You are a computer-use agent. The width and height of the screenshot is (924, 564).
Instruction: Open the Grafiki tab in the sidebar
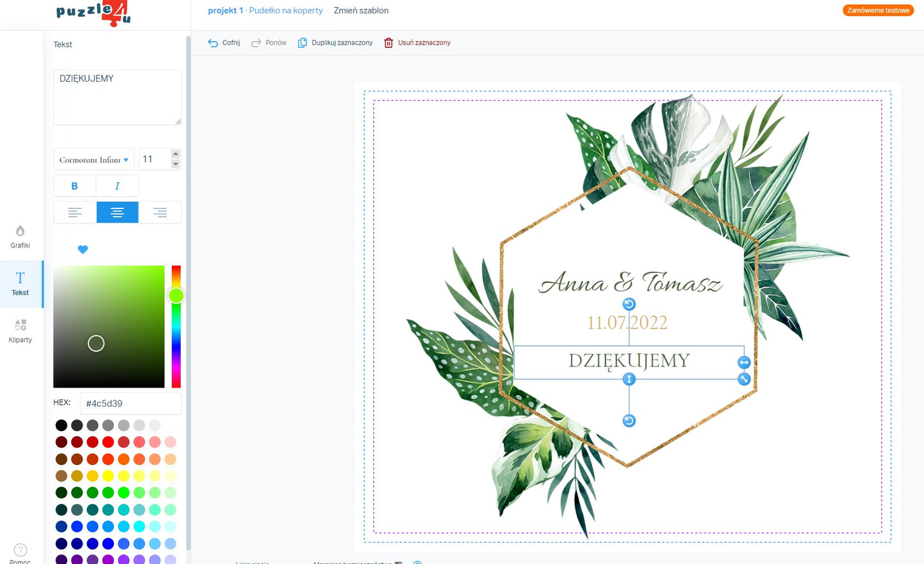(20, 237)
